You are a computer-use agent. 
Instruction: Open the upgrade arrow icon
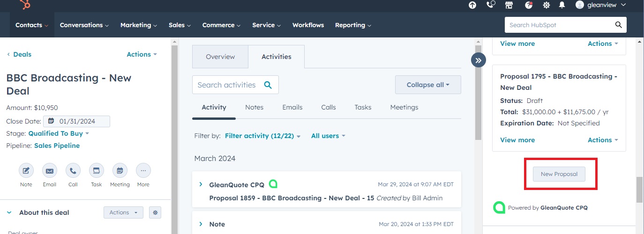(x=472, y=5)
